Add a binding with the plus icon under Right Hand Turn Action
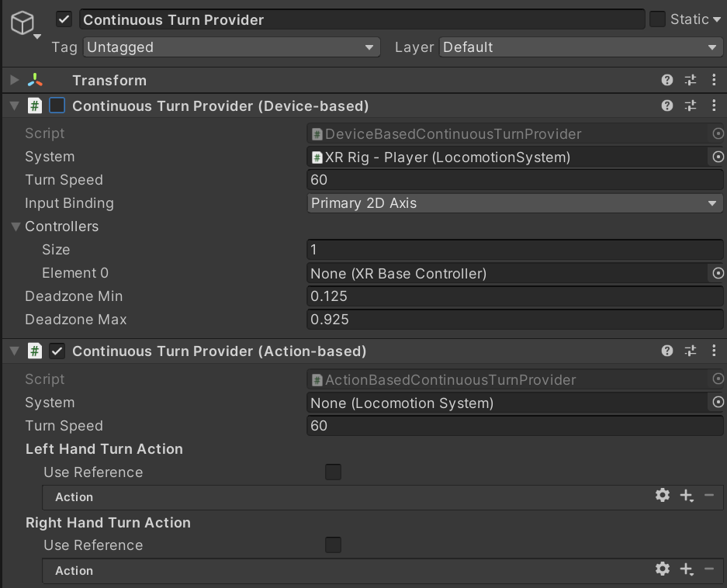Screen dimensions: 727x588 coord(686,569)
